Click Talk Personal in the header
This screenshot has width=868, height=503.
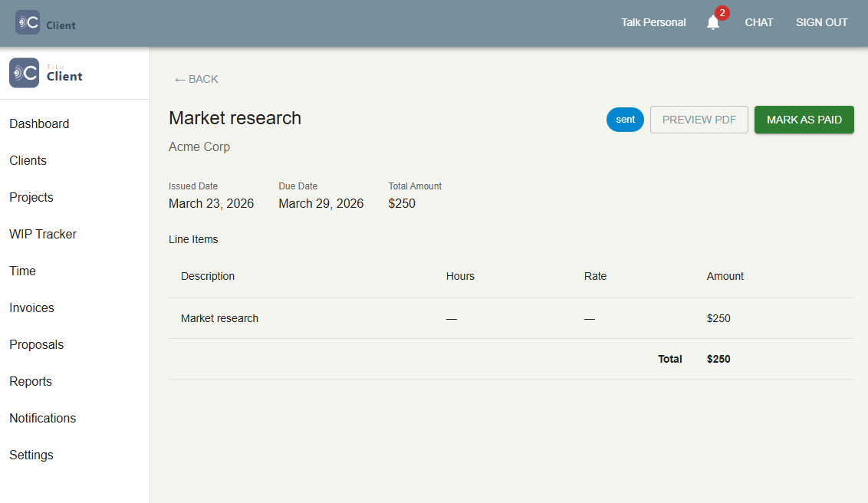click(x=653, y=22)
